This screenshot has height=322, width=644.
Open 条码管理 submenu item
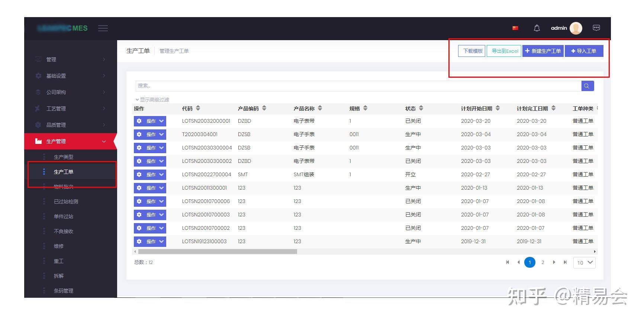coord(64,291)
